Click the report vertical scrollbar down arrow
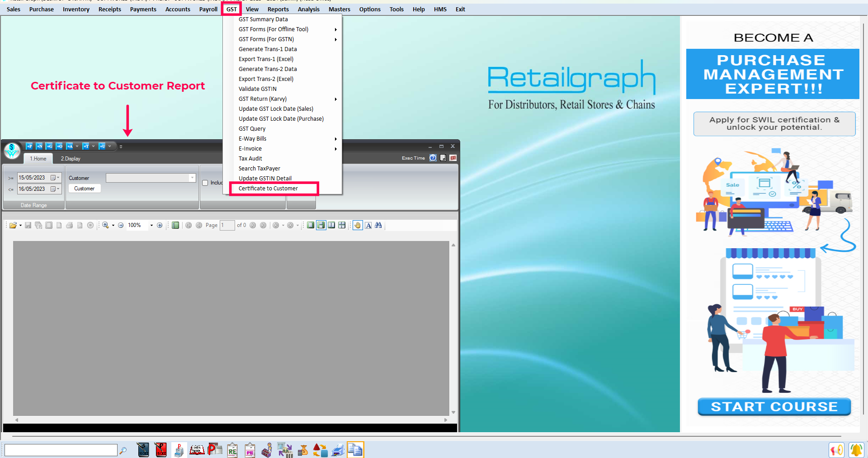Viewport: 868px width, 458px height. [x=453, y=412]
